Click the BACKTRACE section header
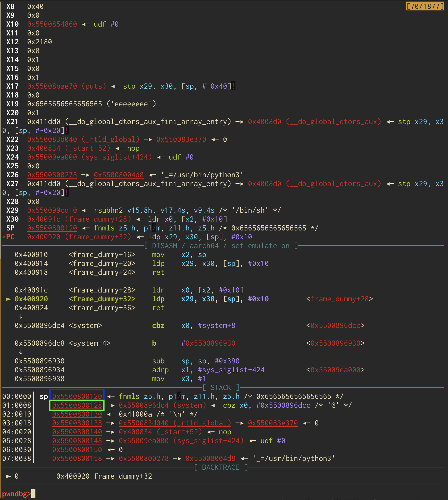The image size is (448, 500). (x=221, y=467)
